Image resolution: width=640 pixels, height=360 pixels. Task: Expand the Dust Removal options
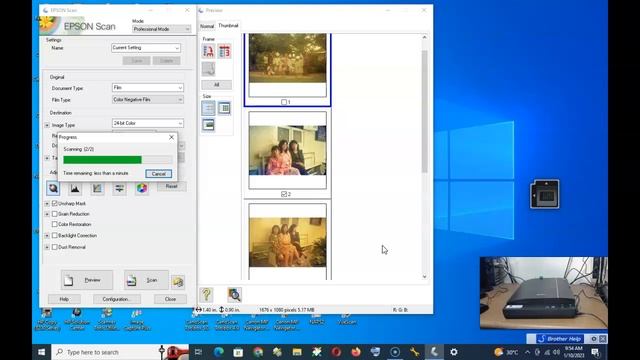click(x=47, y=247)
